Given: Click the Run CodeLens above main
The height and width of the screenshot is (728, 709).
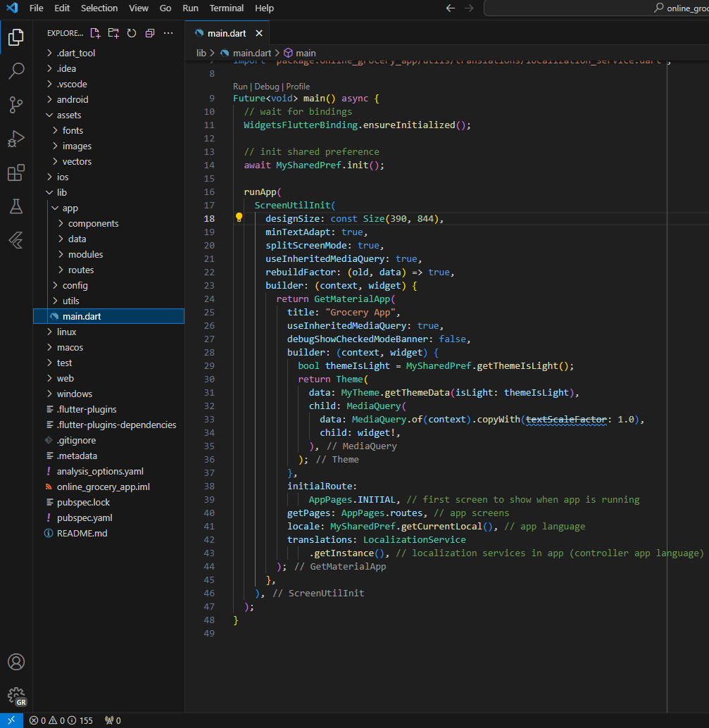Looking at the screenshot, I should pyautogui.click(x=240, y=87).
